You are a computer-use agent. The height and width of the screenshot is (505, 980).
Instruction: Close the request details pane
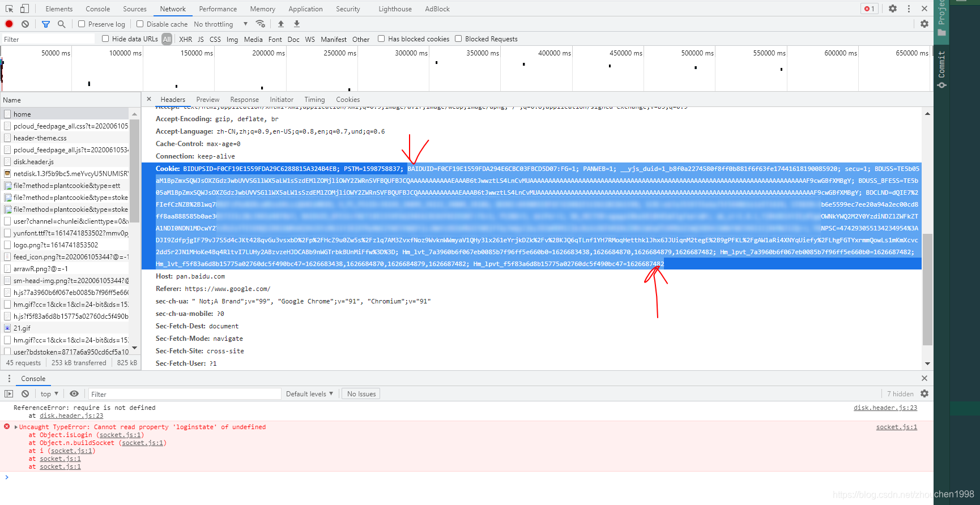click(x=149, y=99)
